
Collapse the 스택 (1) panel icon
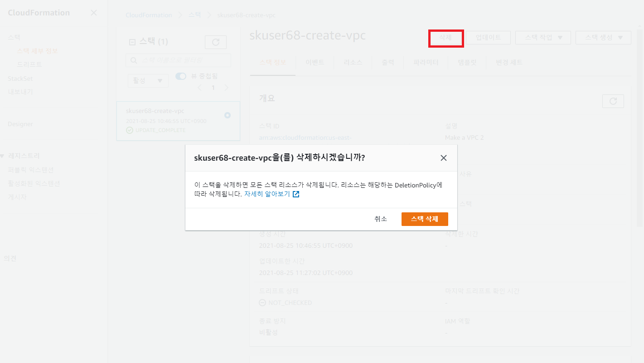click(x=132, y=42)
